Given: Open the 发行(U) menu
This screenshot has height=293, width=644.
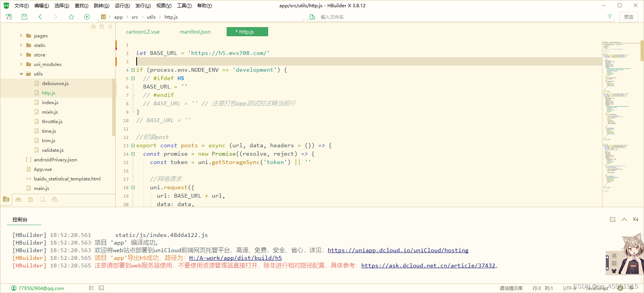Looking at the screenshot, I should click(x=143, y=6).
